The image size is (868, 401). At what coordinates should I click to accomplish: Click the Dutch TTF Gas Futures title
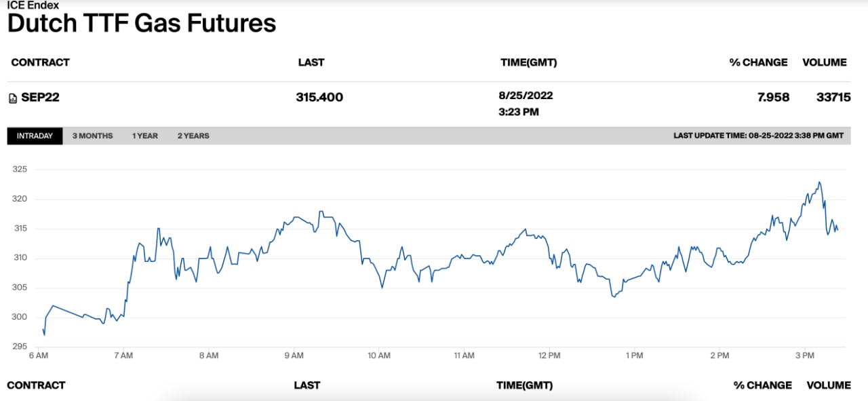click(x=142, y=24)
